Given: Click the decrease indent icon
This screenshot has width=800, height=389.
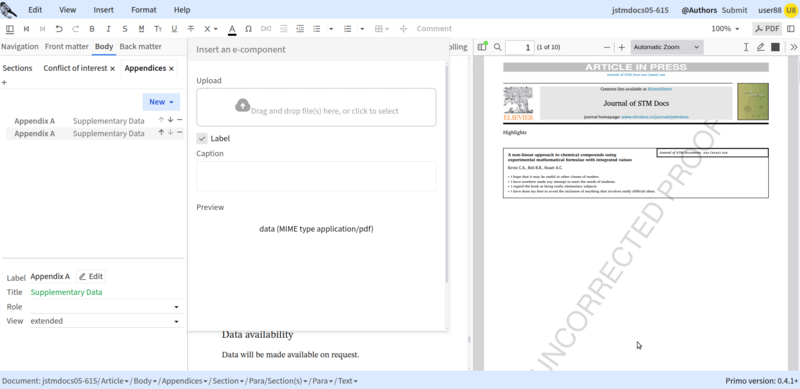Looking at the screenshot, I should 283,29.
